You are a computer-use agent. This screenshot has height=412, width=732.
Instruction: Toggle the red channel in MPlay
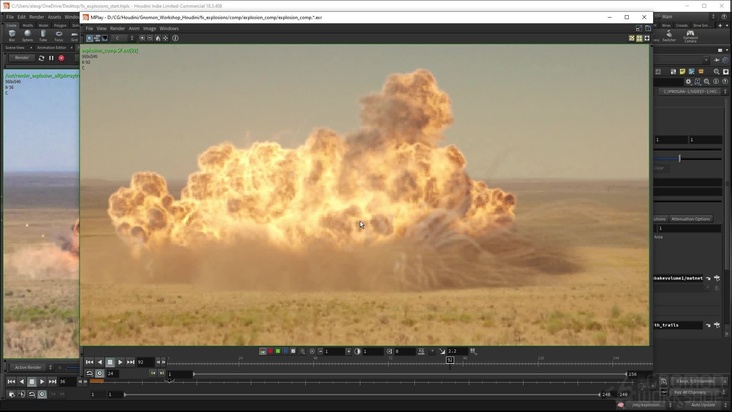(270, 351)
